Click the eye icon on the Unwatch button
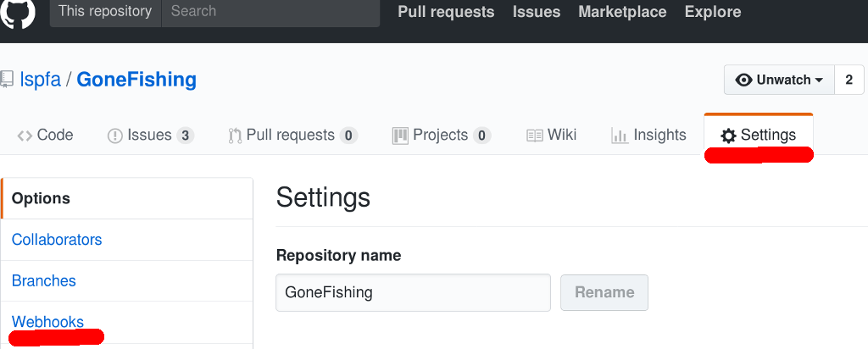The width and height of the screenshot is (868, 349). [743, 80]
